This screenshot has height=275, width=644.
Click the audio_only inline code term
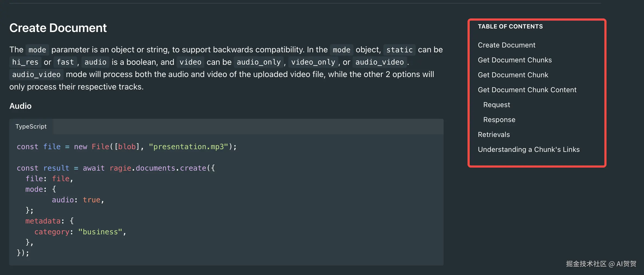pos(258,62)
